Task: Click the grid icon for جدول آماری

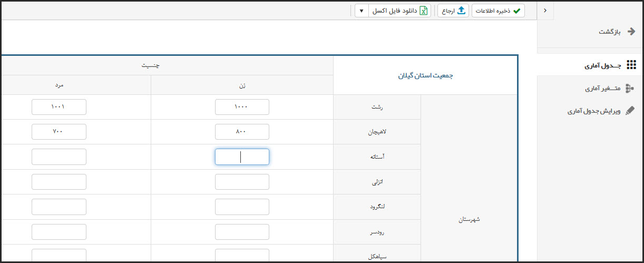Action: tap(631, 65)
